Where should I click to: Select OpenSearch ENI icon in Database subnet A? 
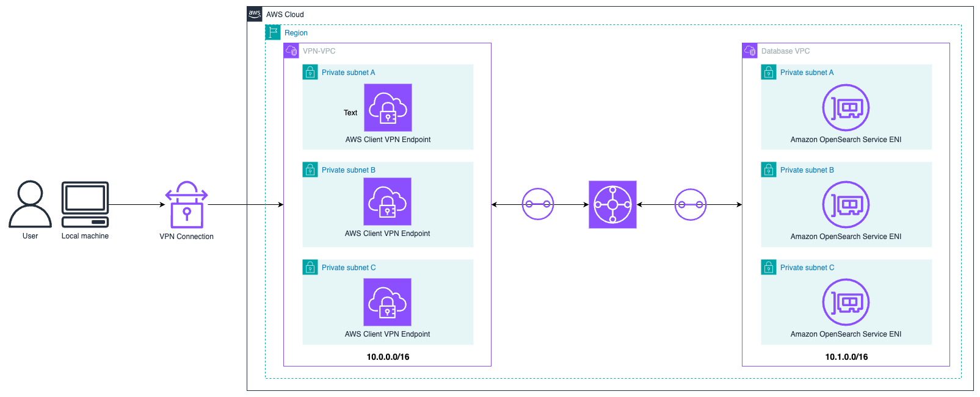pos(846,107)
